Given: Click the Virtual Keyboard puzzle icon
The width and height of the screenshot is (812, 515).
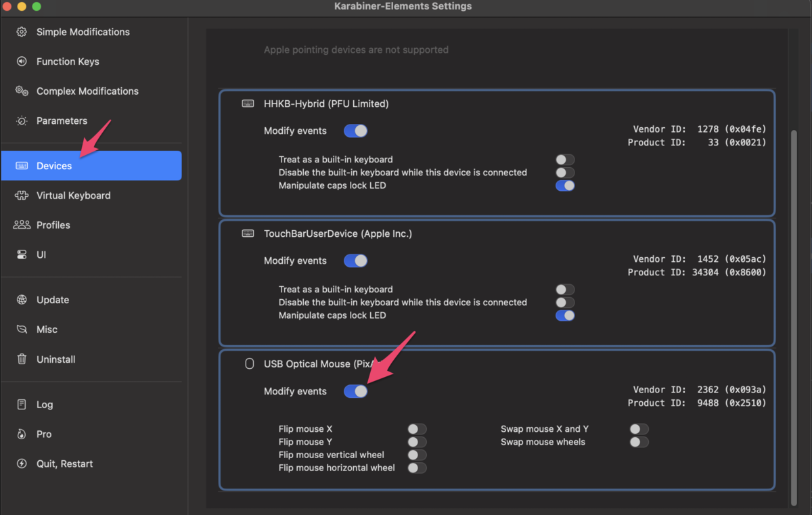Looking at the screenshot, I should (x=22, y=196).
